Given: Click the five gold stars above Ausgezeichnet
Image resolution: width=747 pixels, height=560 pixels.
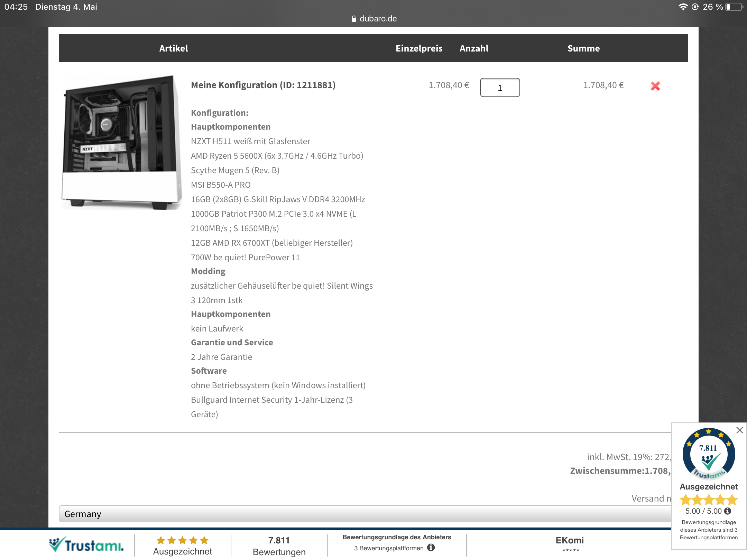Looking at the screenshot, I should click(182, 540).
